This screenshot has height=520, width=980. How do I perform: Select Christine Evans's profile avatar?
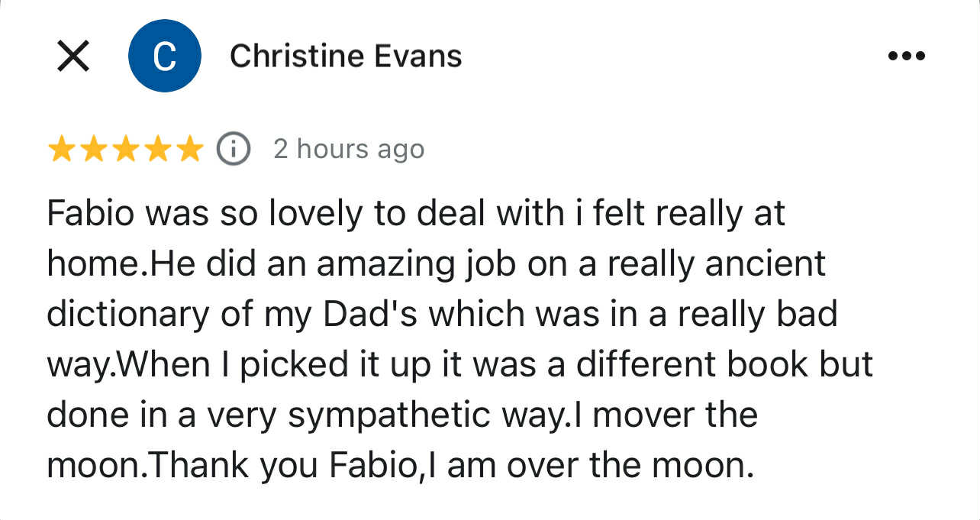[165, 55]
